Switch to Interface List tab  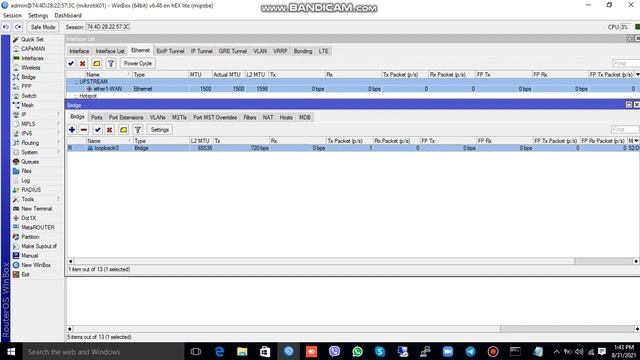point(110,51)
